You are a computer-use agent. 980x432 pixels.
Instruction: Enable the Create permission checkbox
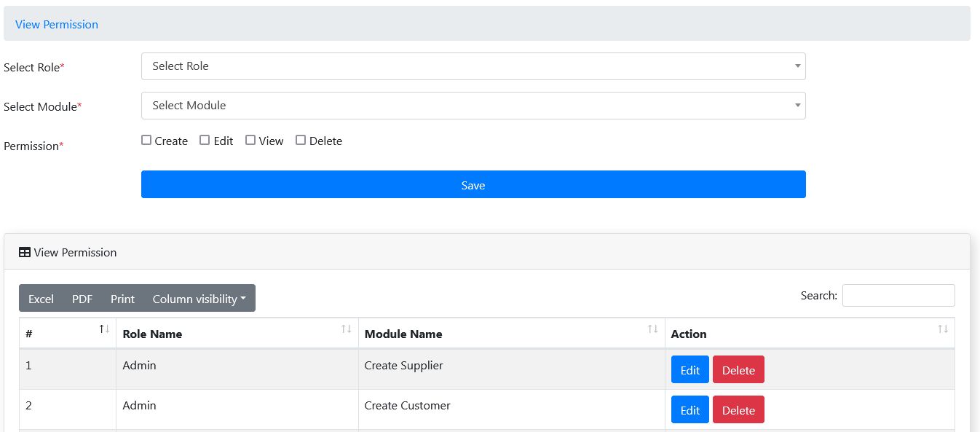pyautogui.click(x=146, y=141)
